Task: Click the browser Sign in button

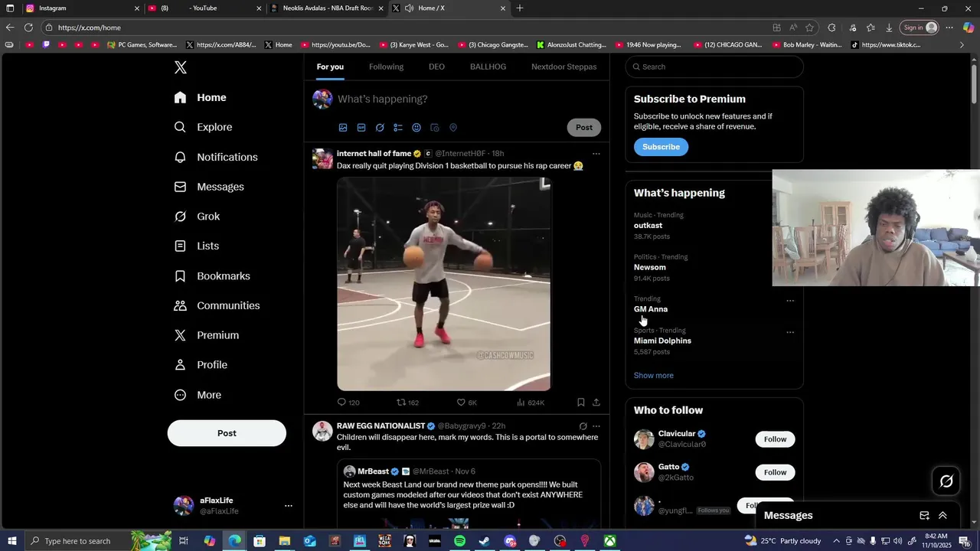Action: pyautogui.click(x=920, y=28)
